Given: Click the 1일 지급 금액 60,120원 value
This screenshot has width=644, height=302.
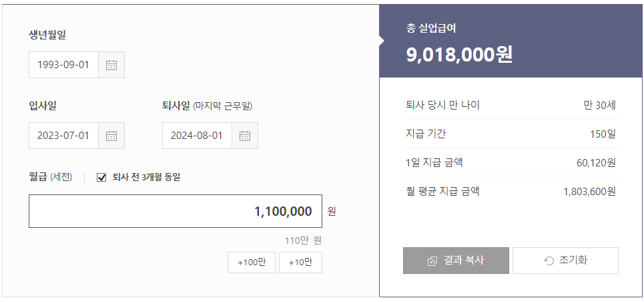Looking at the screenshot, I should (596, 162).
